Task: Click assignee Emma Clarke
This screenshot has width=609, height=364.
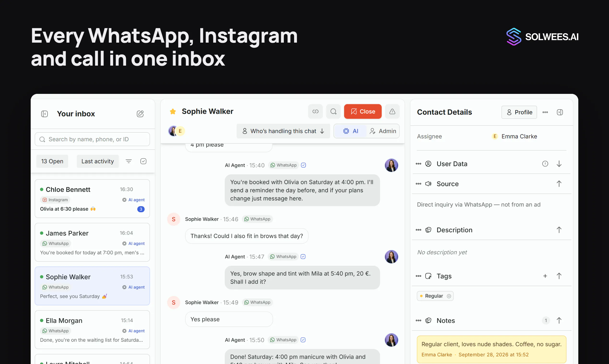Action: coord(515,136)
